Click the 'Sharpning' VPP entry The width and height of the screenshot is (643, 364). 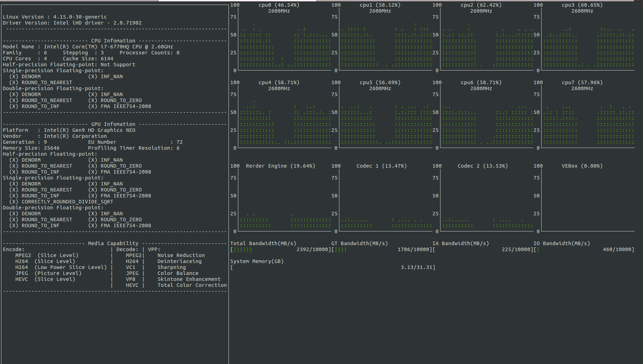[172, 267]
